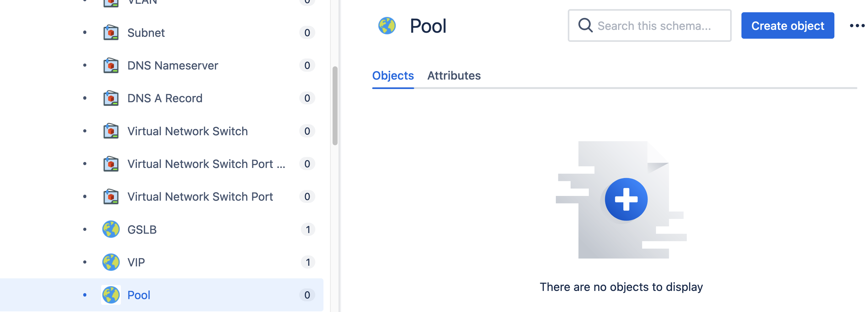Click the DNS A Record type icon
Image resolution: width=868 pixels, height=312 pixels.
pyautogui.click(x=111, y=98)
